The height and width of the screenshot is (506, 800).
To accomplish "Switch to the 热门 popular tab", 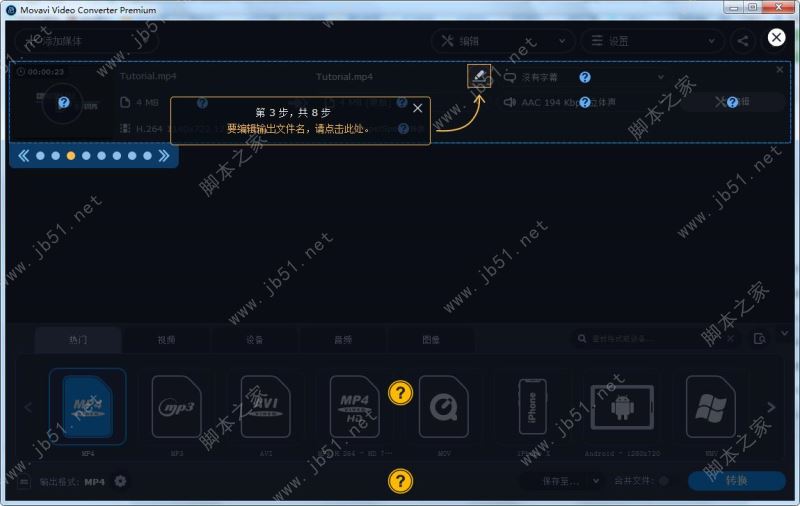I will (78, 340).
